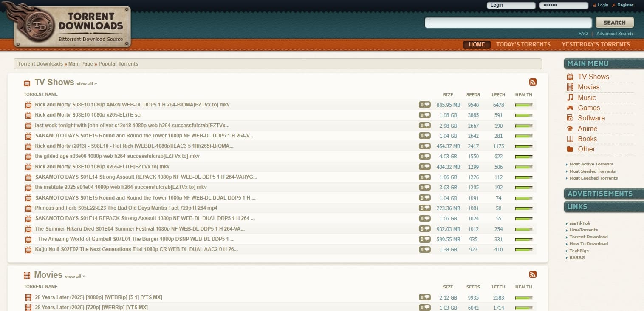Click TV icon beside the institute 2025 torrent
Screen dimensions: 644x311
click(x=28, y=188)
